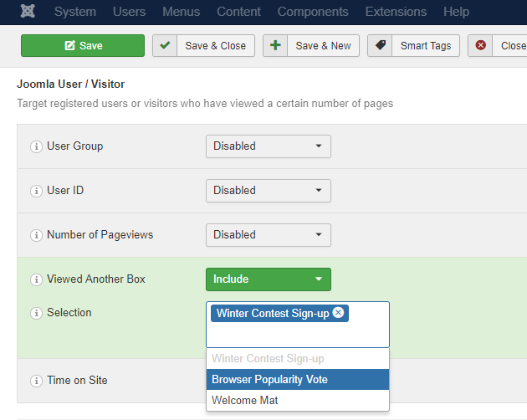527x420 pixels.
Task: Open the Menus menu
Action: pos(182,12)
